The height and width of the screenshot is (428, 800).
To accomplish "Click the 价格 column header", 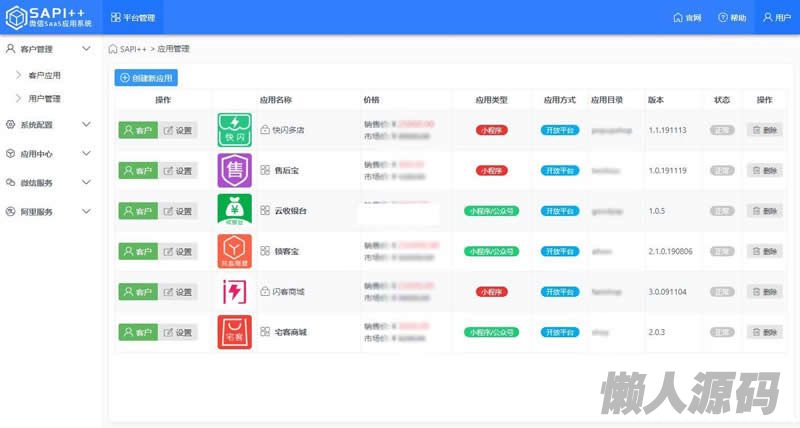I will point(371,100).
